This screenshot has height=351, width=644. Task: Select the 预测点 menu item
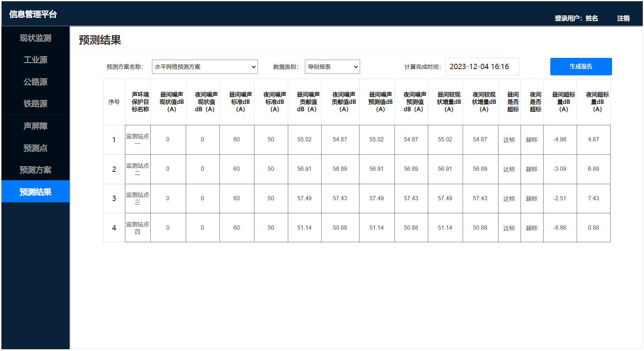click(x=35, y=148)
